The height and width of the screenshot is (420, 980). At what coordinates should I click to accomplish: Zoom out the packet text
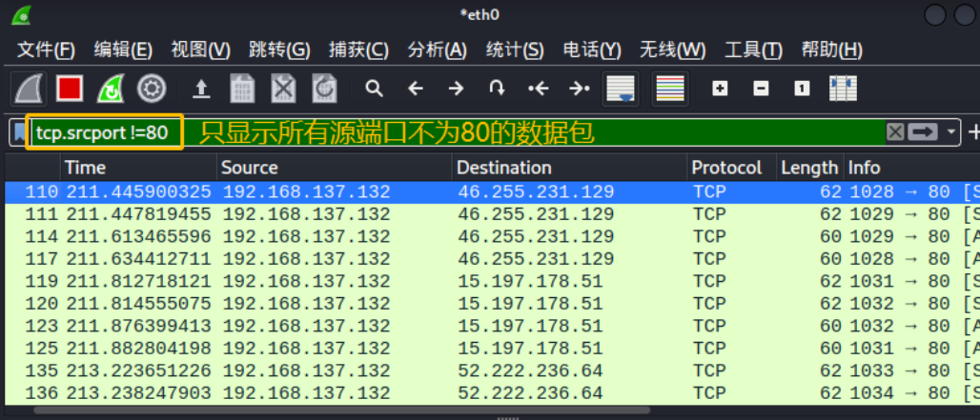761,89
